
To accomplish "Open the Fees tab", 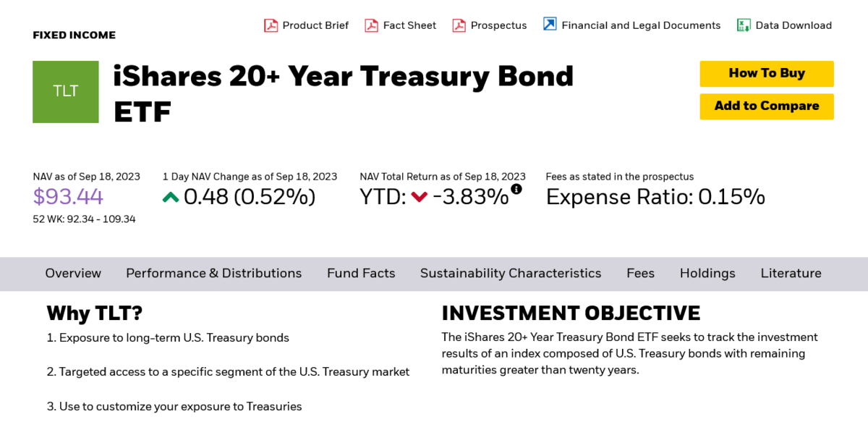I will coord(641,274).
